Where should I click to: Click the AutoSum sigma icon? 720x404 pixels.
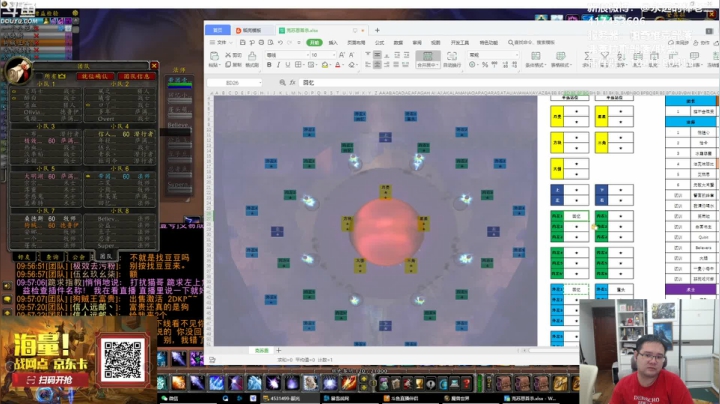tap(587, 56)
